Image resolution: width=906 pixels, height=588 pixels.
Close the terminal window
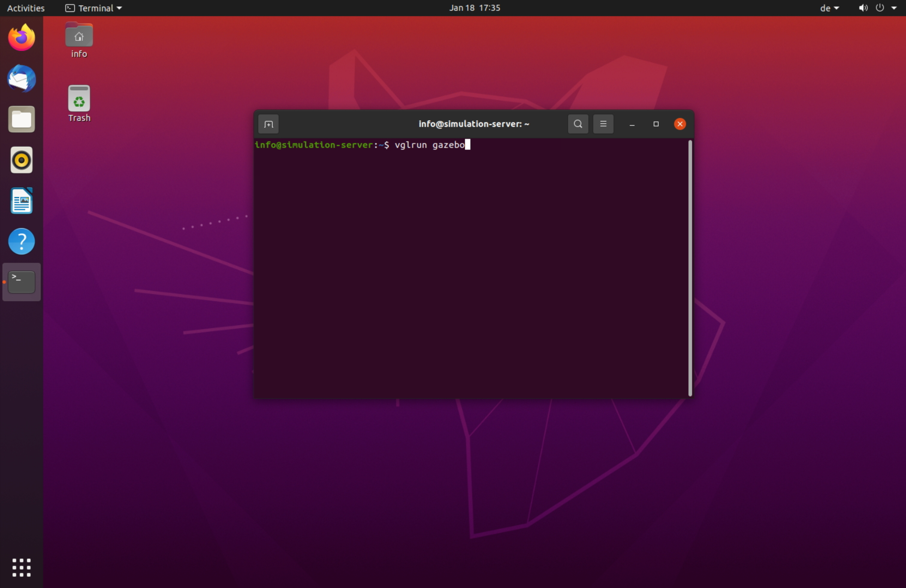click(x=680, y=124)
